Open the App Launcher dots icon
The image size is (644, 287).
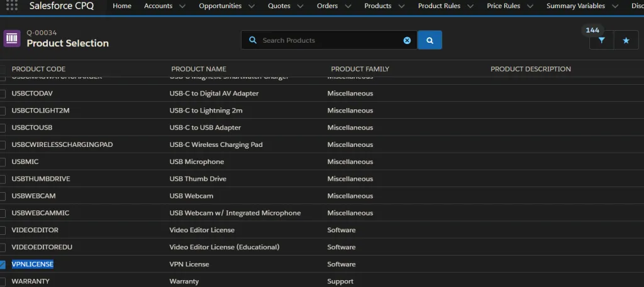click(x=12, y=5)
